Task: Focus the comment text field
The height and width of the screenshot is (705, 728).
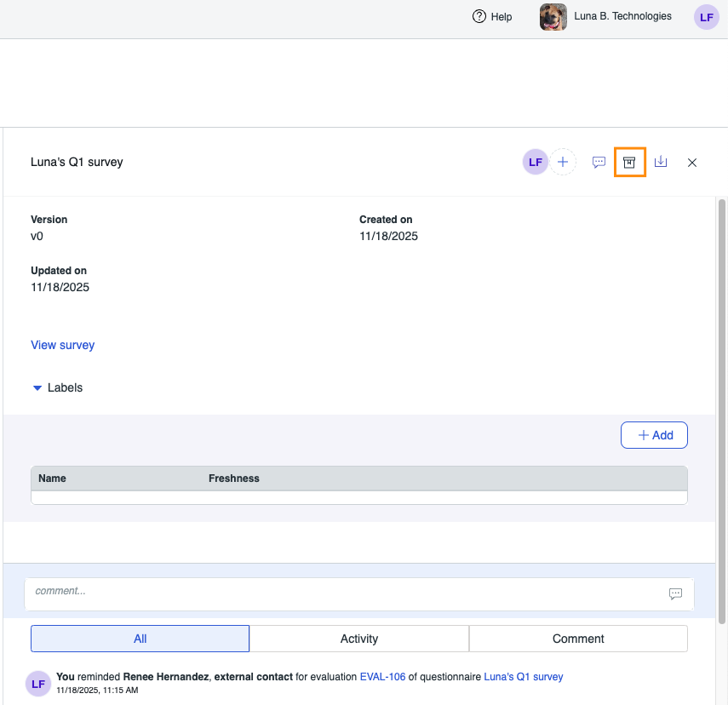Action: tap(341, 592)
